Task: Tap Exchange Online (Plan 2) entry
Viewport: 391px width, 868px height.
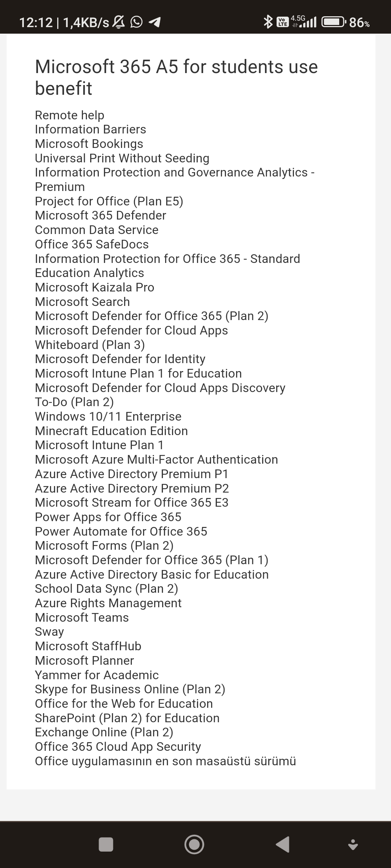Action: (x=104, y=732)
